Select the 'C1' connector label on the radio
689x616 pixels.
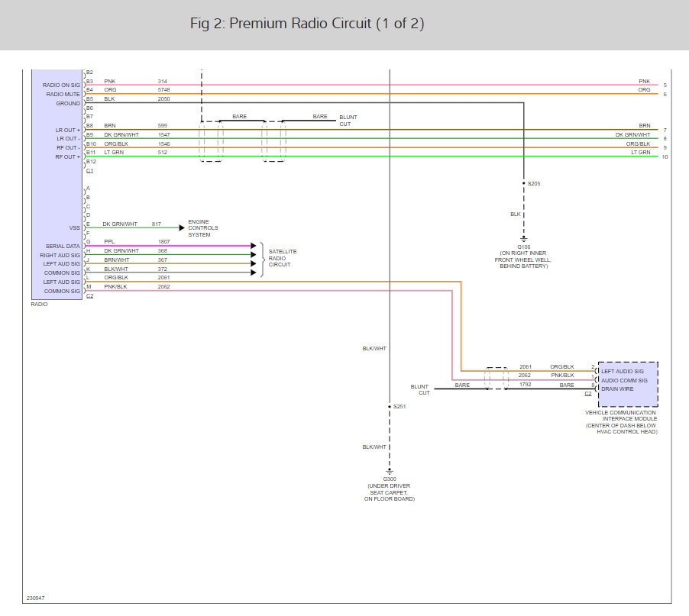[x=89, y=171]
